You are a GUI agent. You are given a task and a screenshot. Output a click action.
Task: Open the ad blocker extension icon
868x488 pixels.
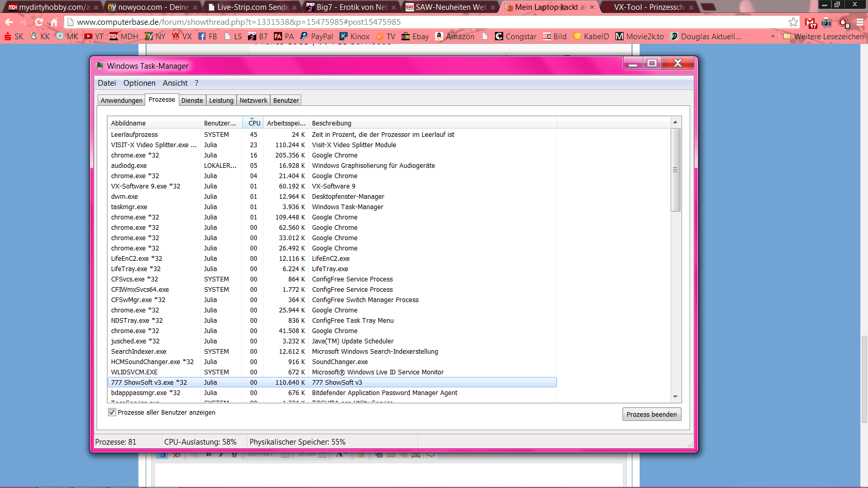pyautogui.click(x=844, y=22)
